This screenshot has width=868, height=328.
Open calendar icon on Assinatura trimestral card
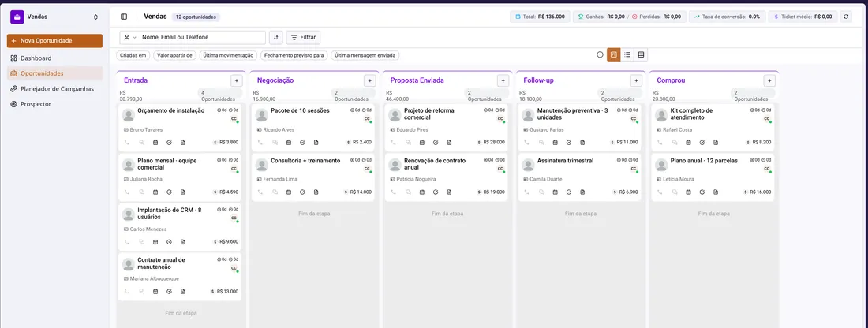[556, 192]
